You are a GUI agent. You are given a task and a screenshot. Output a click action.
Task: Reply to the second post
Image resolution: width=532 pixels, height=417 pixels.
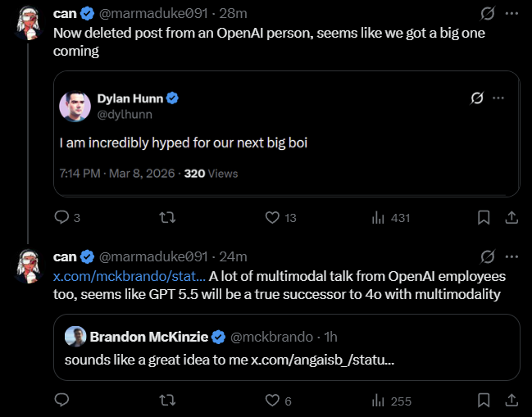[62, 401]
